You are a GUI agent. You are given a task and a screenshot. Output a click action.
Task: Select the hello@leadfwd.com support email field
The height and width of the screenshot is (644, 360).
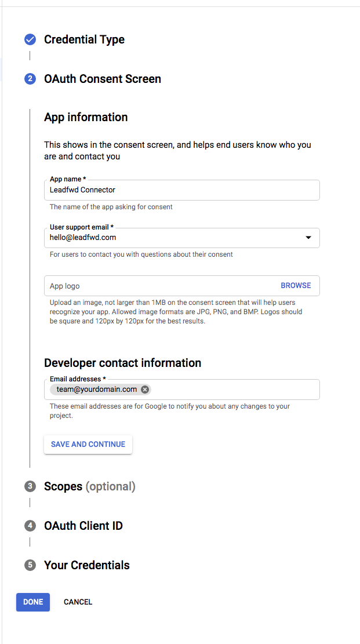[x=182, y=238]
